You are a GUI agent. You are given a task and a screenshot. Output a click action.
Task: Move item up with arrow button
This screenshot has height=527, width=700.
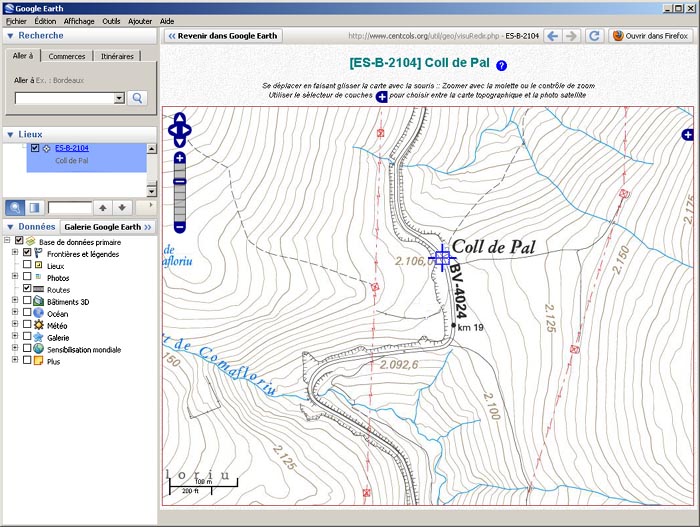(103, 208)
